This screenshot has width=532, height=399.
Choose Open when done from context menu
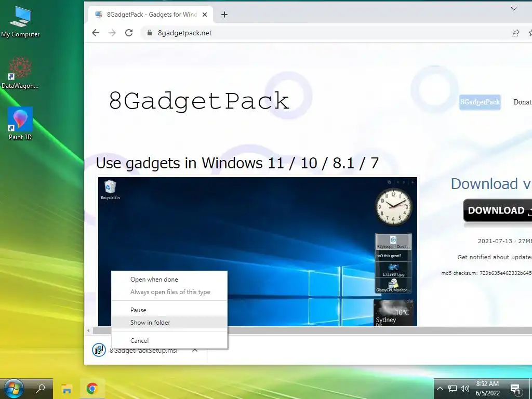click(x=169, y=279)
